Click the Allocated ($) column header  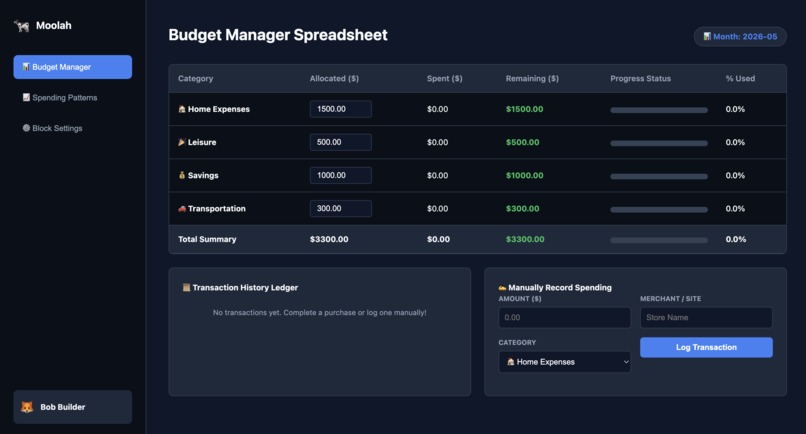[x=334, y=79]
